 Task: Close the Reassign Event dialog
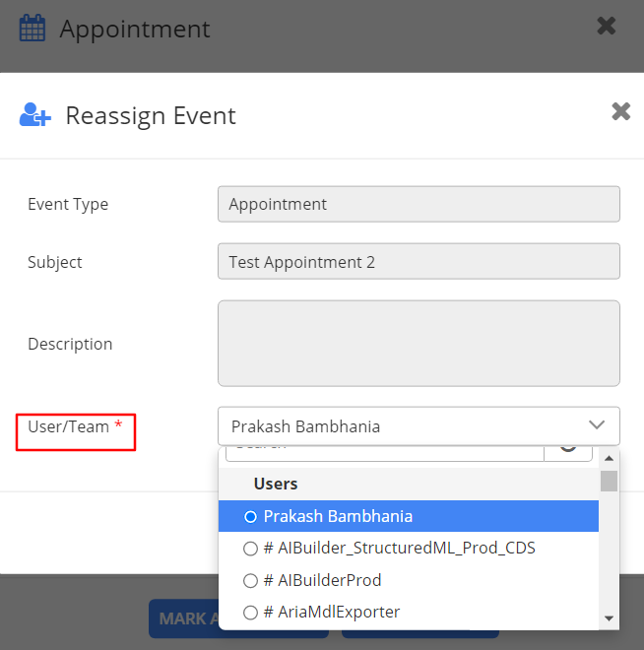(620, 111)
